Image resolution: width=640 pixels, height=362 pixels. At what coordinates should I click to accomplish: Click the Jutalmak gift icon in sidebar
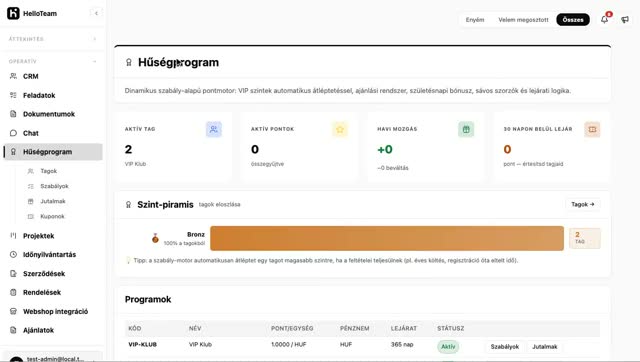click(31, 201)
